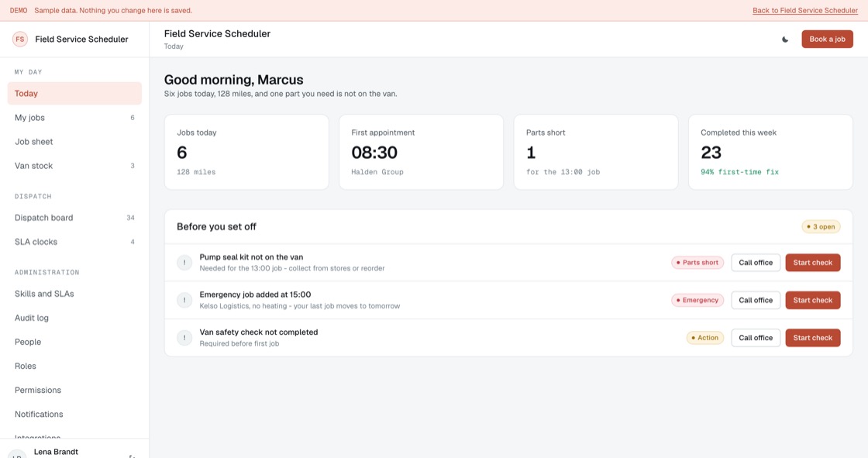Image resolution: width=868 pixels, height=458 pixels.
Task: Open the Dispatch board
Action: click(x=74, y=218)
